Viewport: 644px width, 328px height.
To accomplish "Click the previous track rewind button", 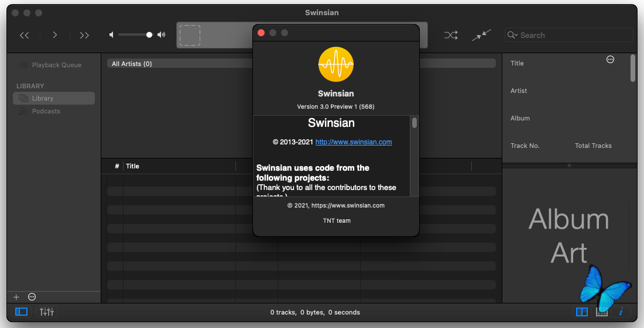I will 24,35.
